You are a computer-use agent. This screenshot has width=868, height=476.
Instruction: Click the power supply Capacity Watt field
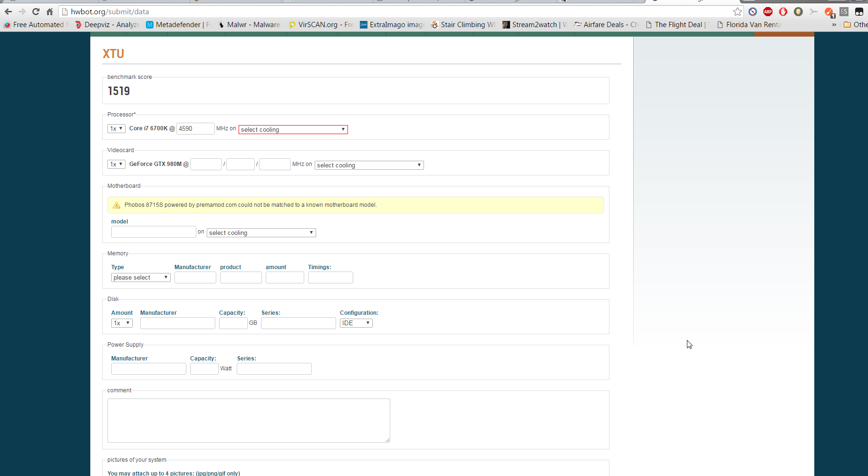pyautogui.click(x=204, y=369)
